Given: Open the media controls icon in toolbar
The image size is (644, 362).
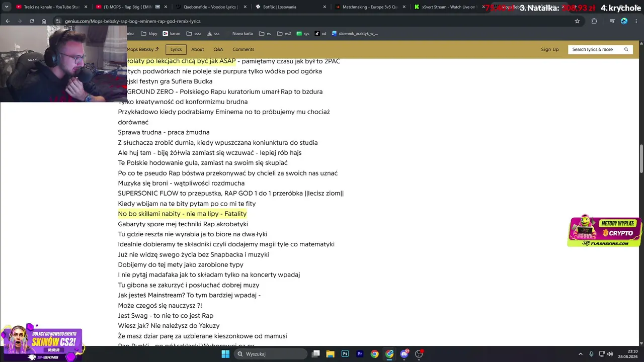Looking at the screenshot, I should click(612, 21).
